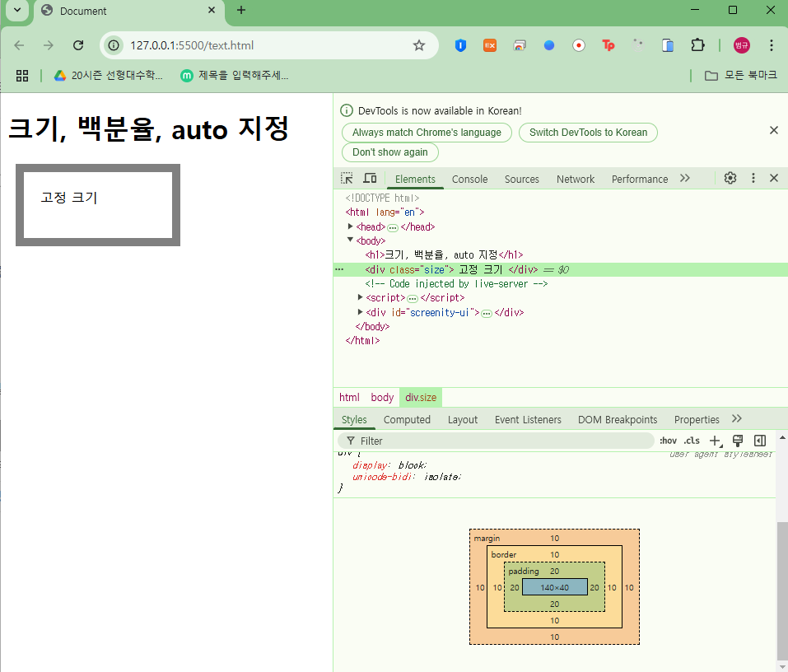Toggle the device toolbar icon
This screenshot has width=788, height=672.
tap(370, 179)
